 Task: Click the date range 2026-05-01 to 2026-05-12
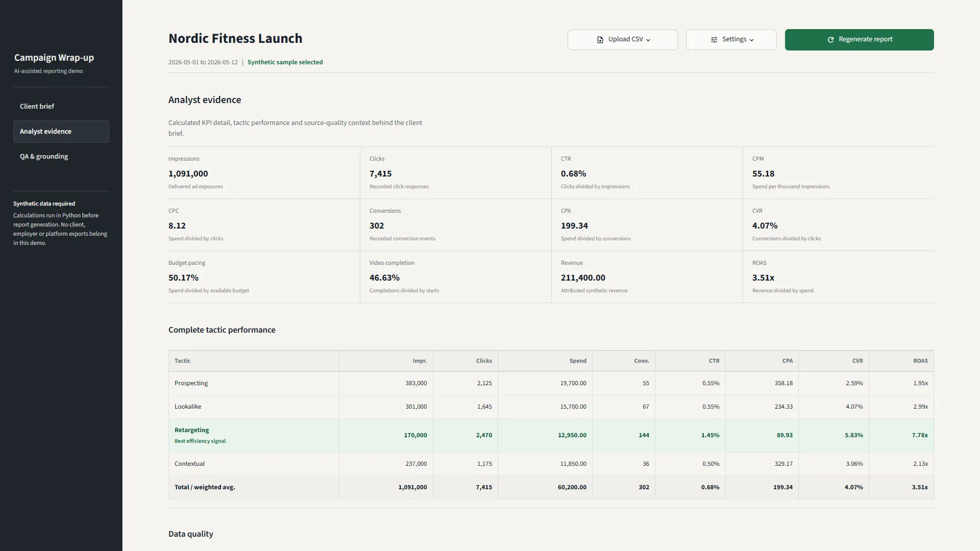click(x=203, y=62)
